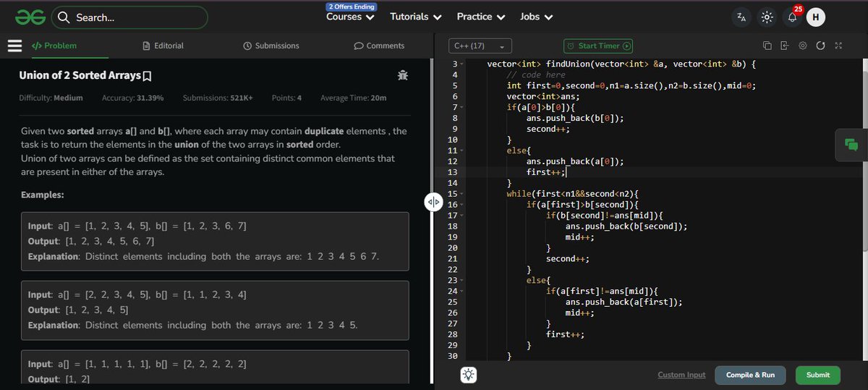Viewport: 868px width, 390px height.
Task: Click 'Output: [1, 2, 3, 4, 5]' line
Action: [x=78, y=310]
